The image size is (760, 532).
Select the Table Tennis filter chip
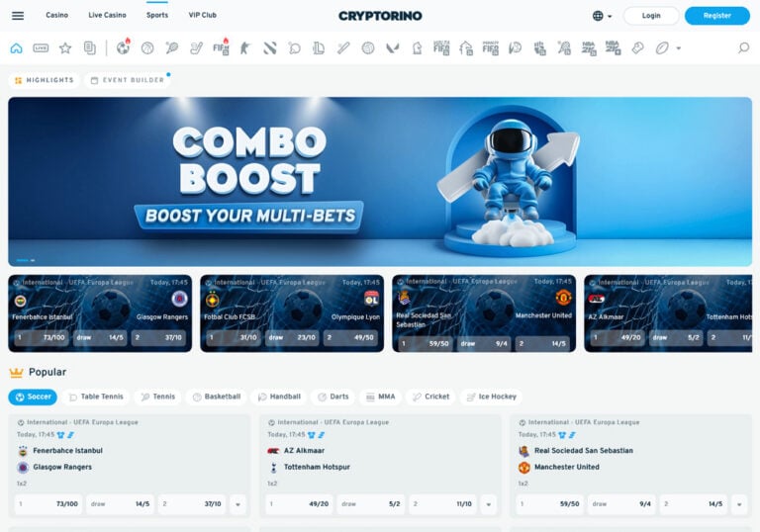[96, 397]
